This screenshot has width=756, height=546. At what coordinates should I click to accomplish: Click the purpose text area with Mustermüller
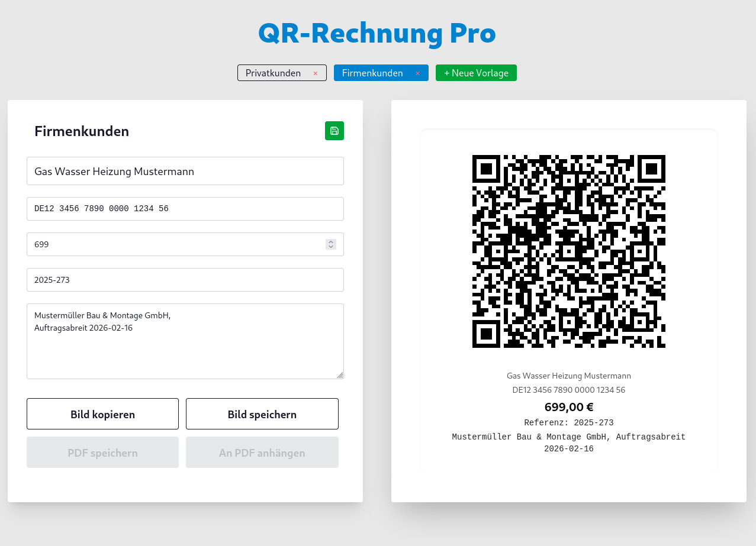coord(185,341)
